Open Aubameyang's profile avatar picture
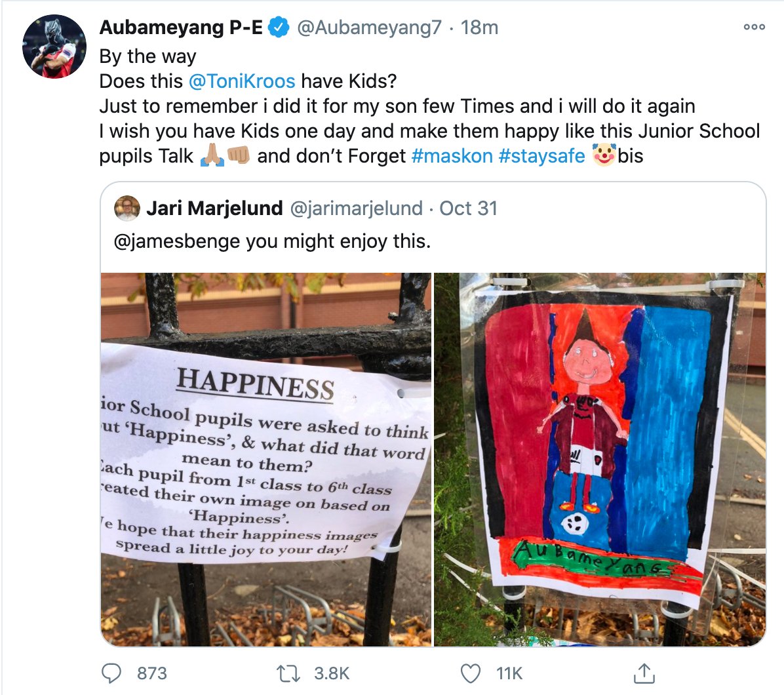This screenshot has width=784, height=695. pos(54,47)
